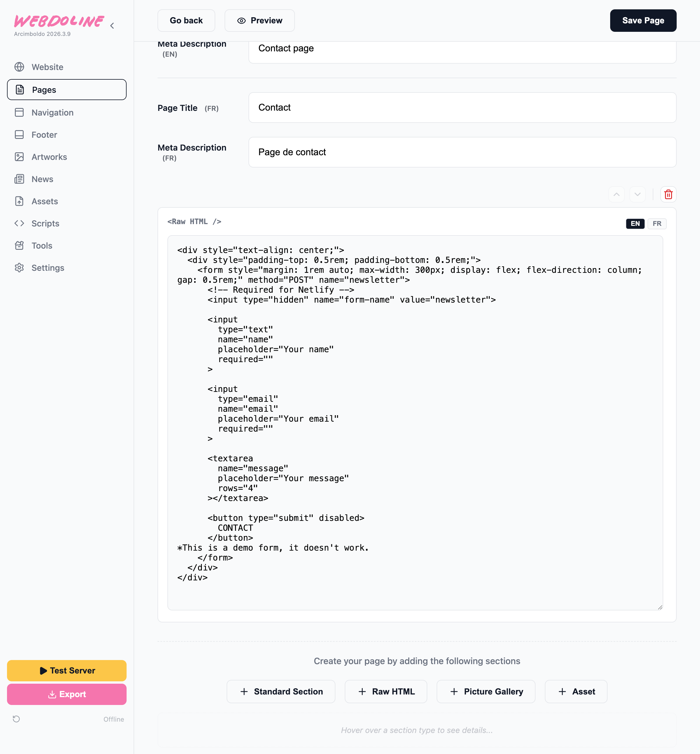Image resolution: width=700 pixels, height=754 pixels.
Task: Click the Assets file upload icon
Action: (x=19, y=201)
